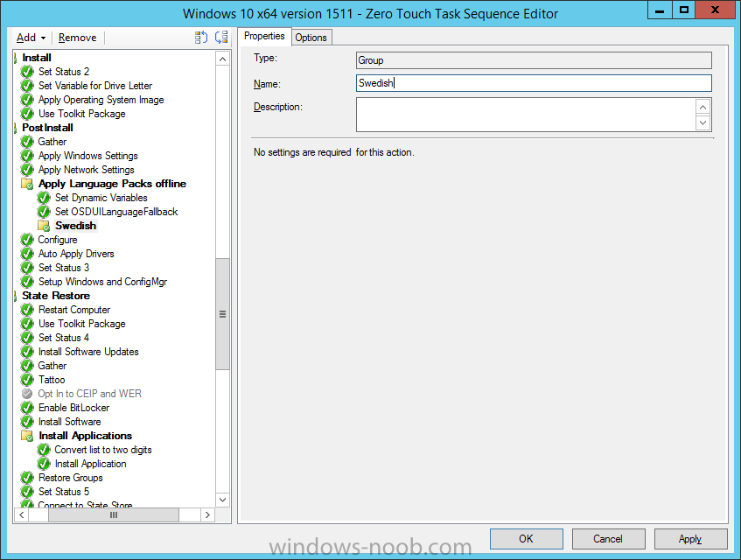The width and height of the screenshot is (741, 560).
Task: Click tree vertical scrollbar down arrow
Action: click(x=222, y=500)
